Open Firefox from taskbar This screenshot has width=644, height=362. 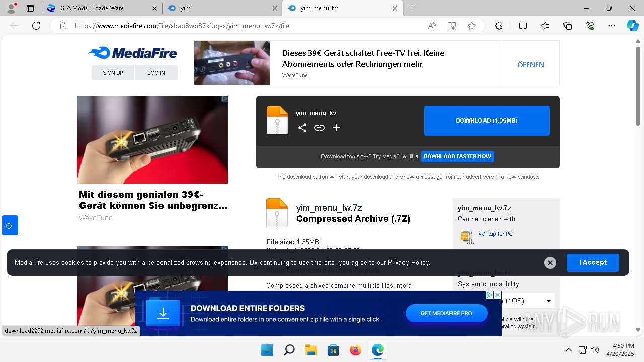355,350
